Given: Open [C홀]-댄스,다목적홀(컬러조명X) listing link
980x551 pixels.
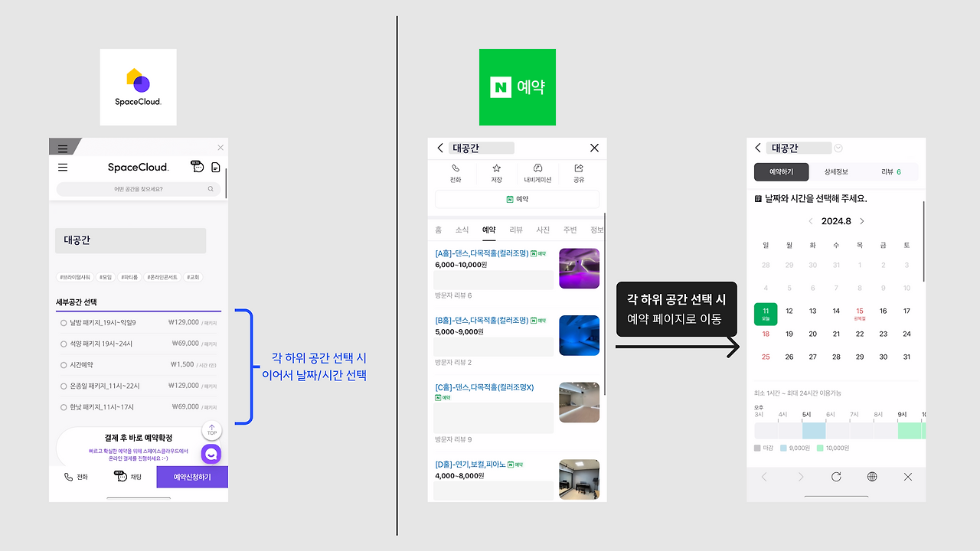Looking at the screenshot, I should (x=484, y=387).
